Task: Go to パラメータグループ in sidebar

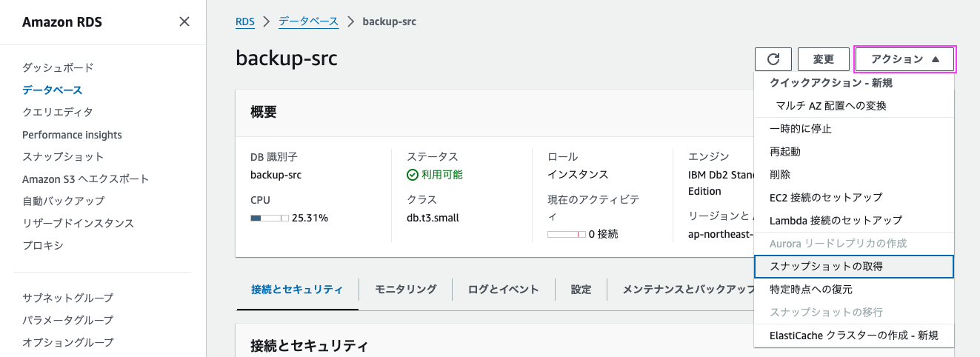Action: (67, 320)
